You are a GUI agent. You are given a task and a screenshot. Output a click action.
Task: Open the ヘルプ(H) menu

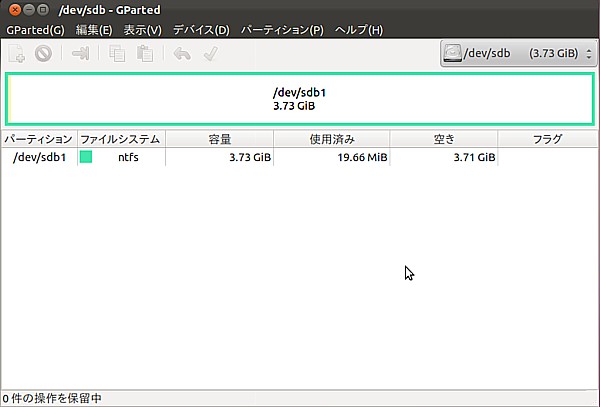(x=359, y=30)
